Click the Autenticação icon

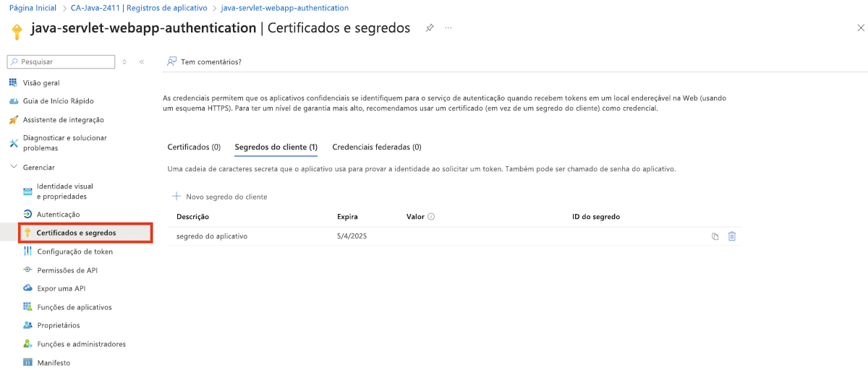pos(27,215)
